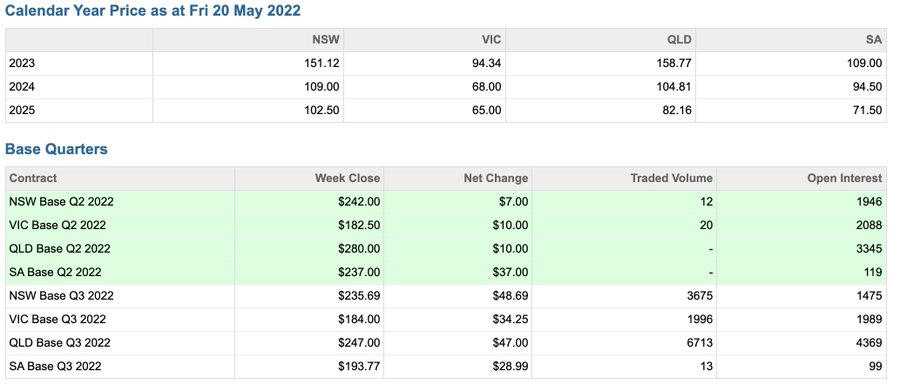
Task: Select the 2025 calendar year row
Action: 445,110
